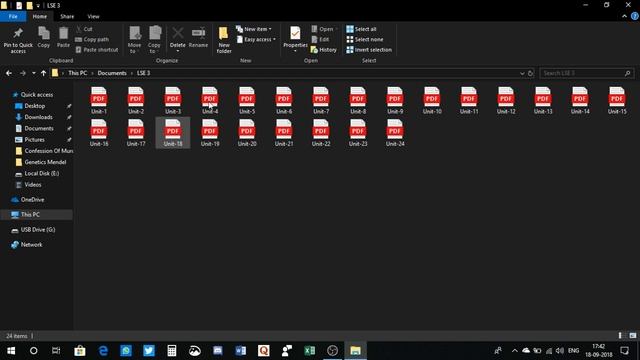
Task: Open Calculator from the taskbar
Action: click(172, 351)
